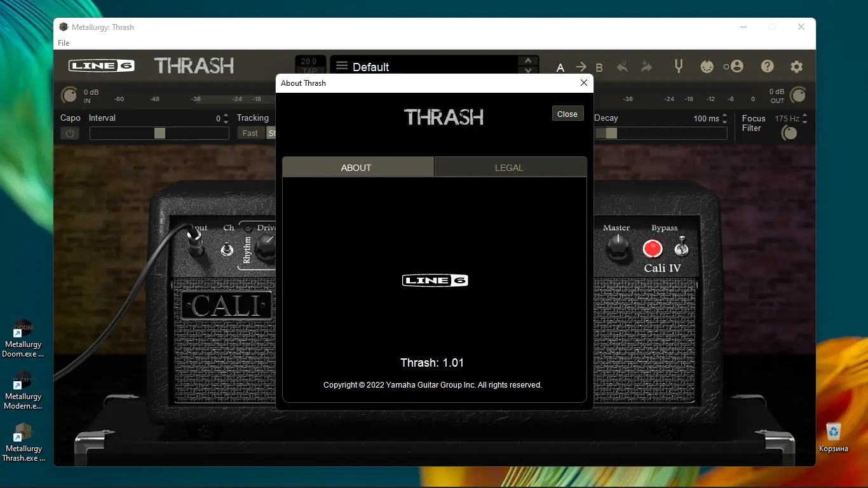868x488 pixels.
Task: Switch to the ABOUT tab
Action: pos(358,168)
